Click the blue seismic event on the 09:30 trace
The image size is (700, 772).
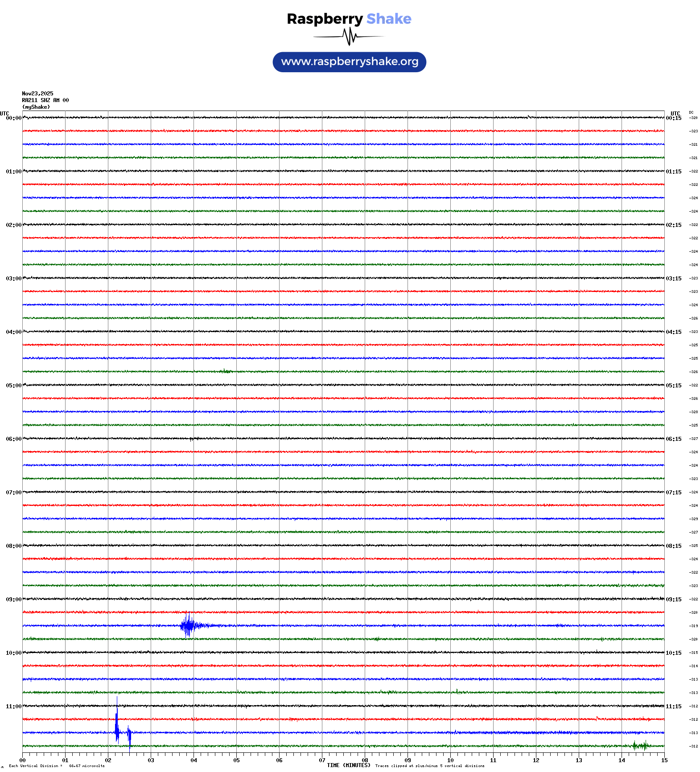[189, 625]
